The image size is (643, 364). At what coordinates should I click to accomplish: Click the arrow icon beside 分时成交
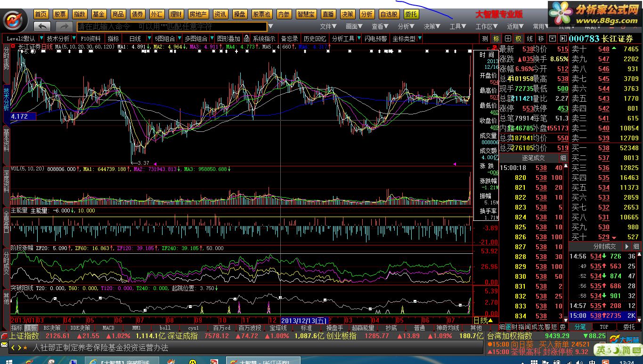click(x=627, y=246)
